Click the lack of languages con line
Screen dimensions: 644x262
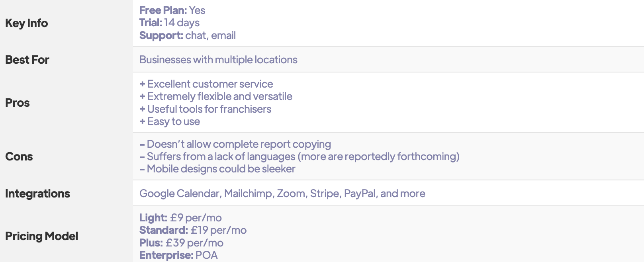[299, 156]
